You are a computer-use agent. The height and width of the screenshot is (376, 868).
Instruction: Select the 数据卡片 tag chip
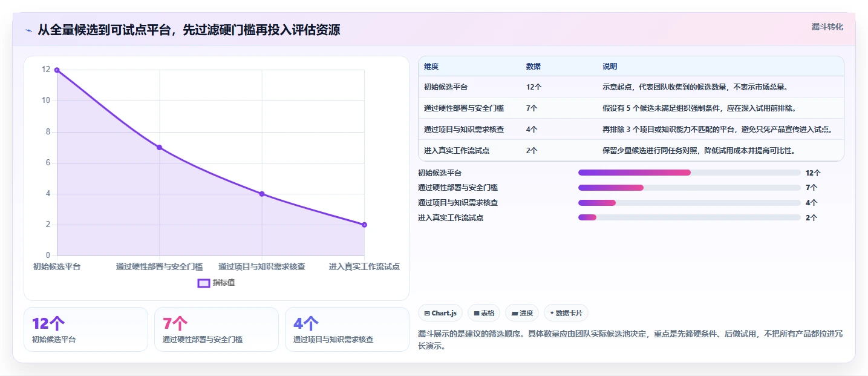[566, 313]
